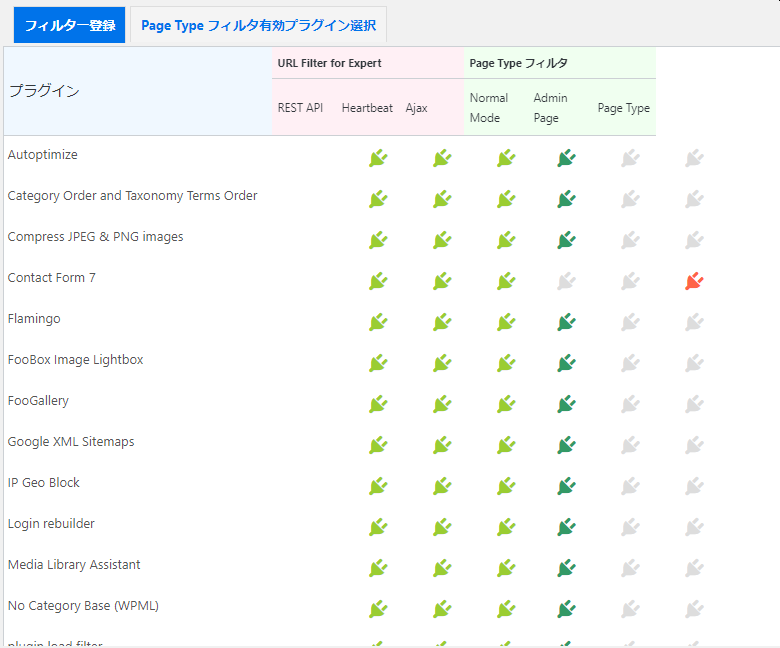Click first gray plug in Contact Form 7 row
The height and width of the screenshot is (648, 780).
[567, 281]
